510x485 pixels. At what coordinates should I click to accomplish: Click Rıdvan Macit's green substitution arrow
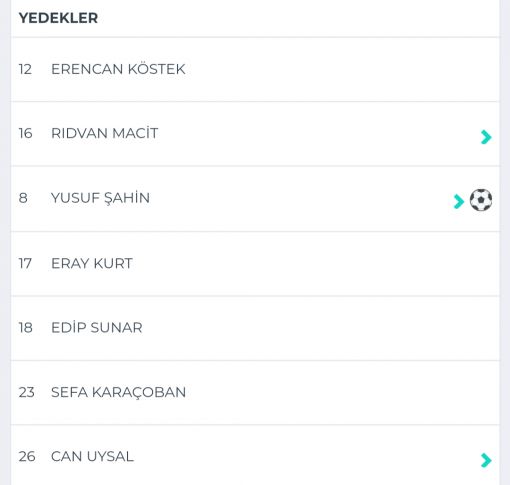(486, 137)
